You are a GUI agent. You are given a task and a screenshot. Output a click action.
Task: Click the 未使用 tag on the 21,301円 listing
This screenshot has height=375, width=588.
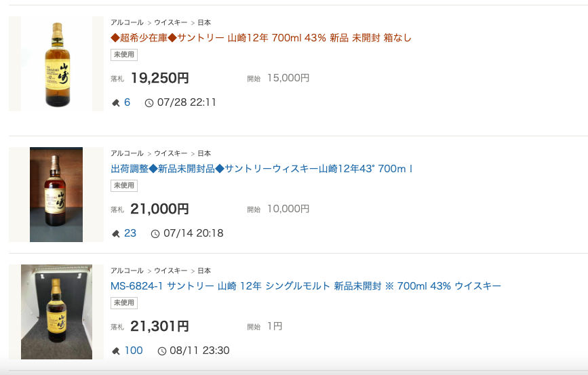click(x=124, y=303)
